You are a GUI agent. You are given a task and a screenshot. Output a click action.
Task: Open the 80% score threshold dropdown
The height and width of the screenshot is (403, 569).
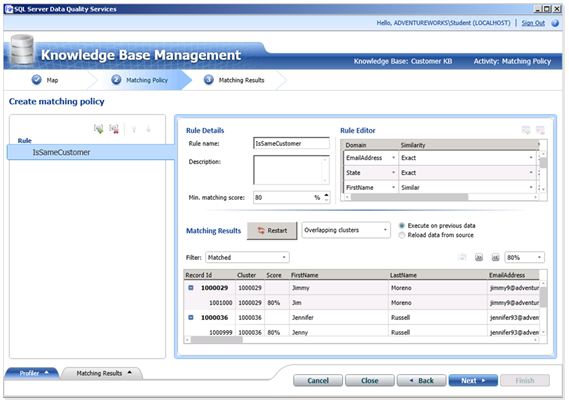(x=524, y=257)
